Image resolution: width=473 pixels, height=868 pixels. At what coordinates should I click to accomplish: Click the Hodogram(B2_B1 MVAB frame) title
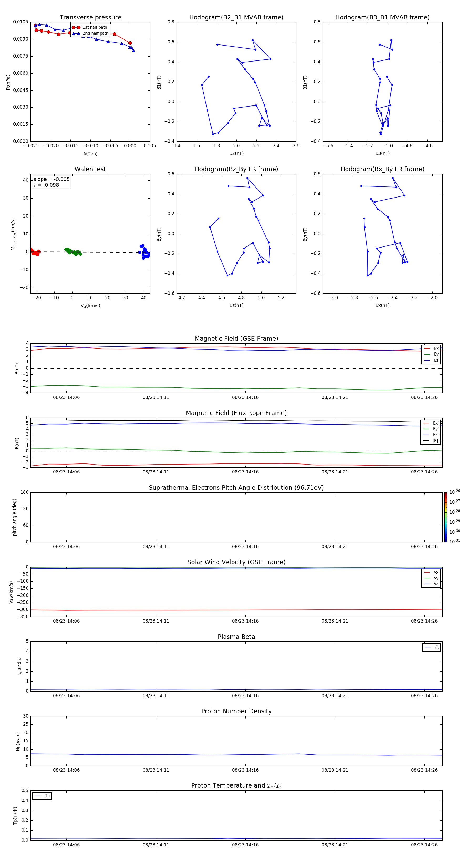[236, 18]
